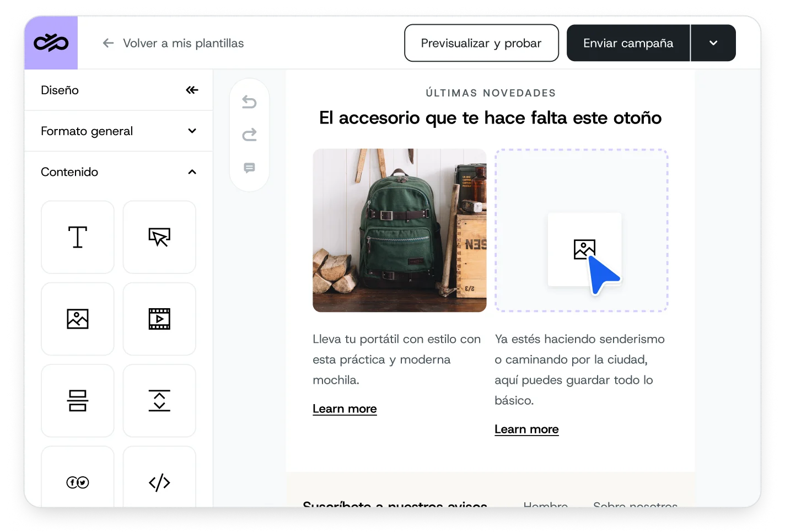
Task: Select the Text content block
Action: coord(78,237)
